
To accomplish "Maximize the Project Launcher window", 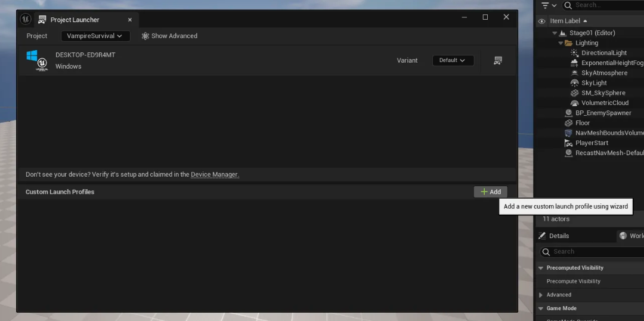I will tap(485, 17).
